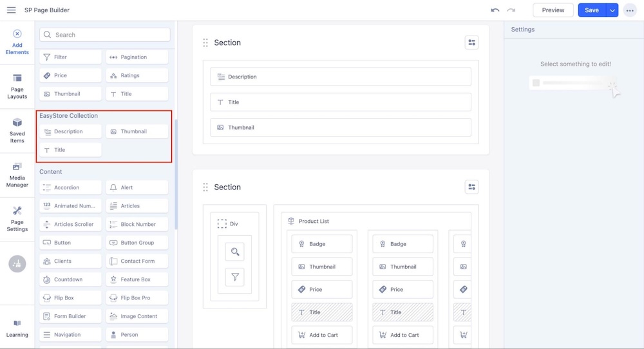The height and width of the screenshot is (349, 644).
Task: Open first Section's settings toggle icon
Action: 471,42
